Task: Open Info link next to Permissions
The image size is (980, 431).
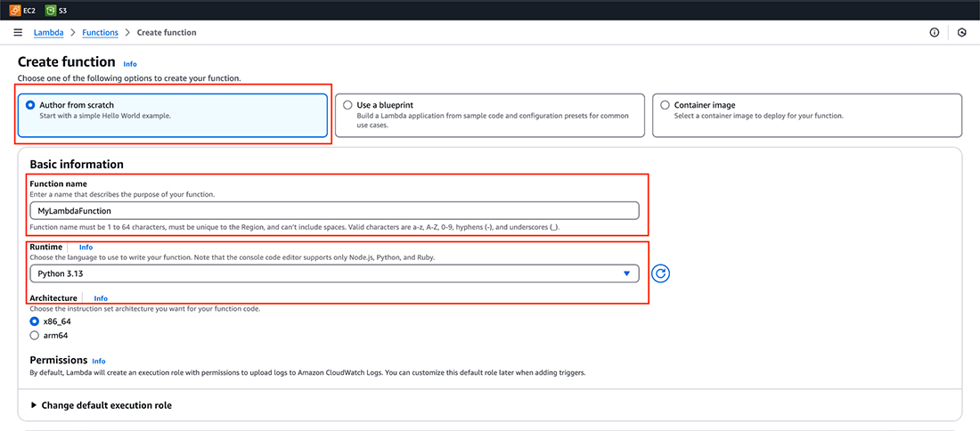Action: tap(99, 361)
